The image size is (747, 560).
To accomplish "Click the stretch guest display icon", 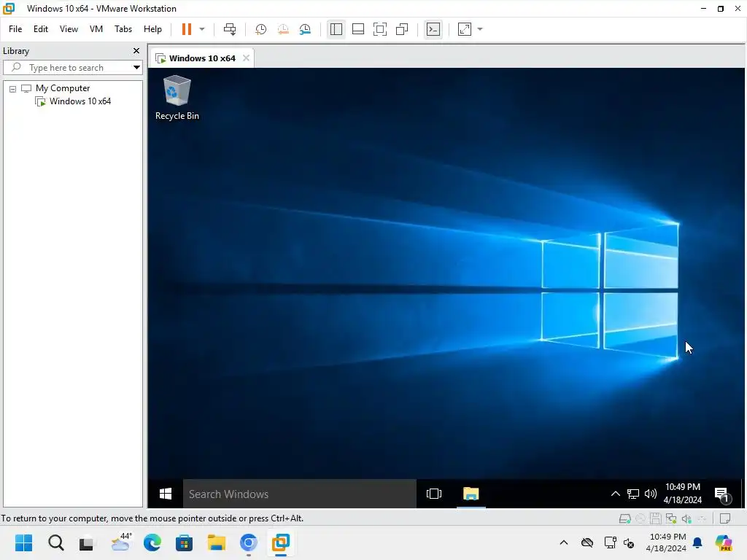I will (x=465, y=29).
